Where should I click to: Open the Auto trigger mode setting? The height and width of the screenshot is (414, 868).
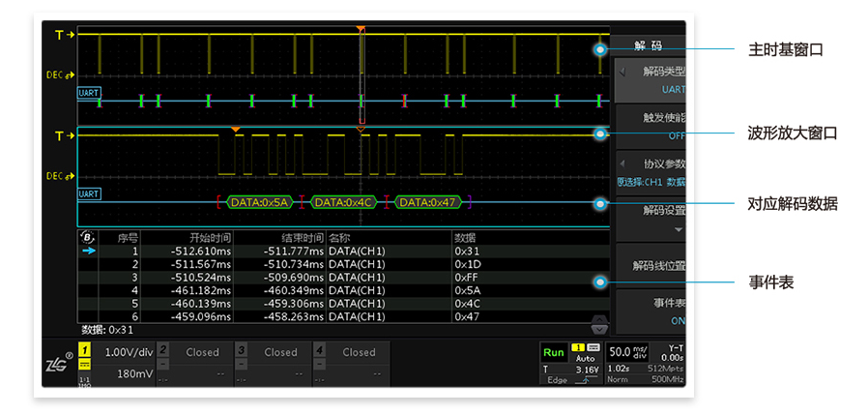coord(585,359)
